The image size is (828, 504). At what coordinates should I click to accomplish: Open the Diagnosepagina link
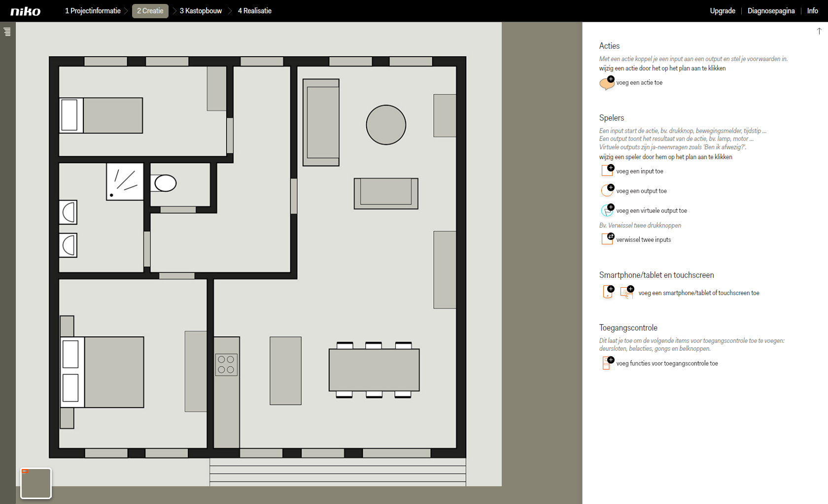771,11
